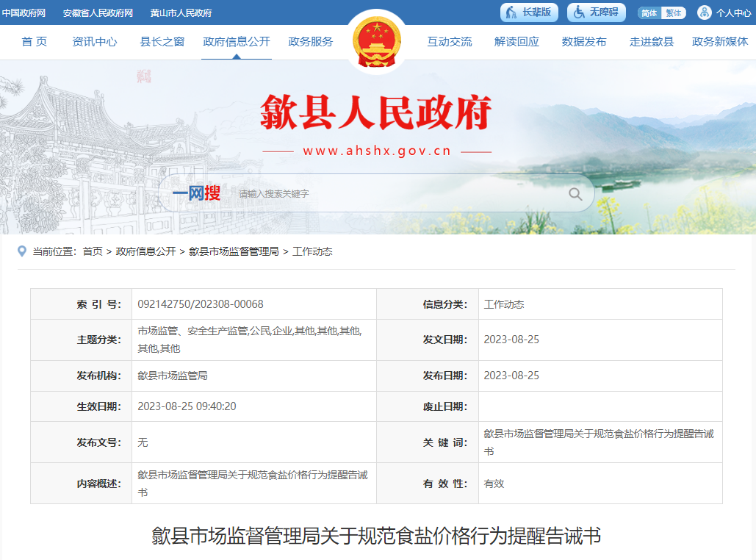The image size is (756, 560).
Task: Open the 解读回应 nav item
Action: pos(516,42)
